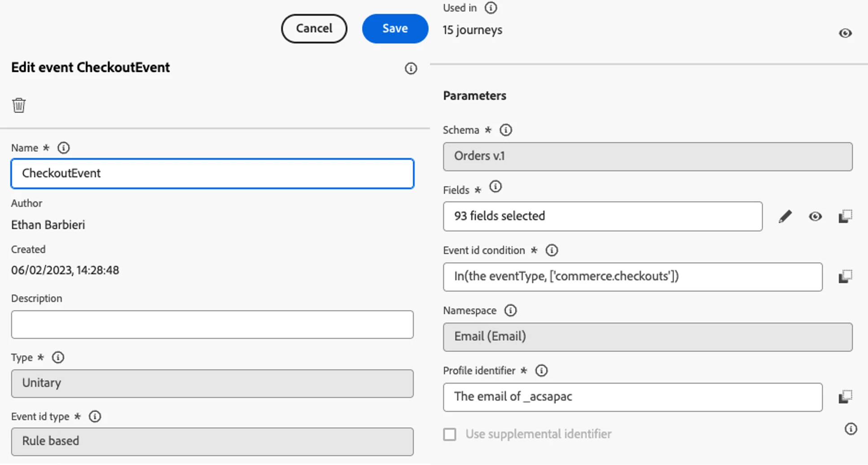Click the info icon beside Used in
868x465 pixels.
[491, 8]
